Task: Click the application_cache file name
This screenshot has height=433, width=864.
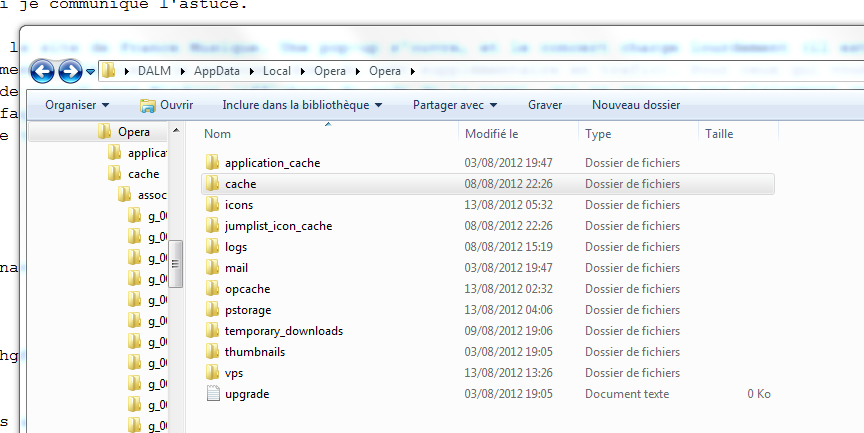Action: [x=272, y=163]
